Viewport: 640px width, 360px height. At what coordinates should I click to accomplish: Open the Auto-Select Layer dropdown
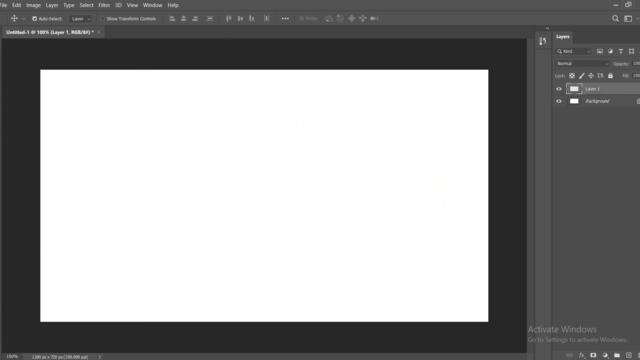click(x=81, y=19)
